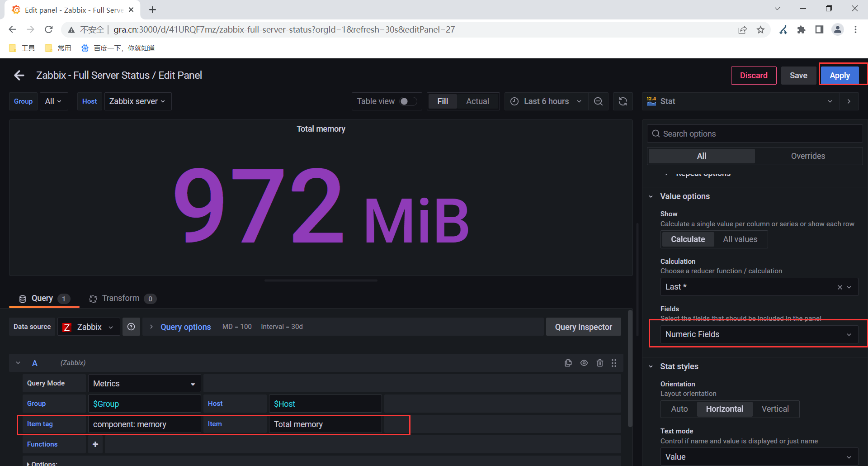This screenshot has height=466, width=868.
Task: Open the Zabbix data source dropdown
Action: pos(89,327)
